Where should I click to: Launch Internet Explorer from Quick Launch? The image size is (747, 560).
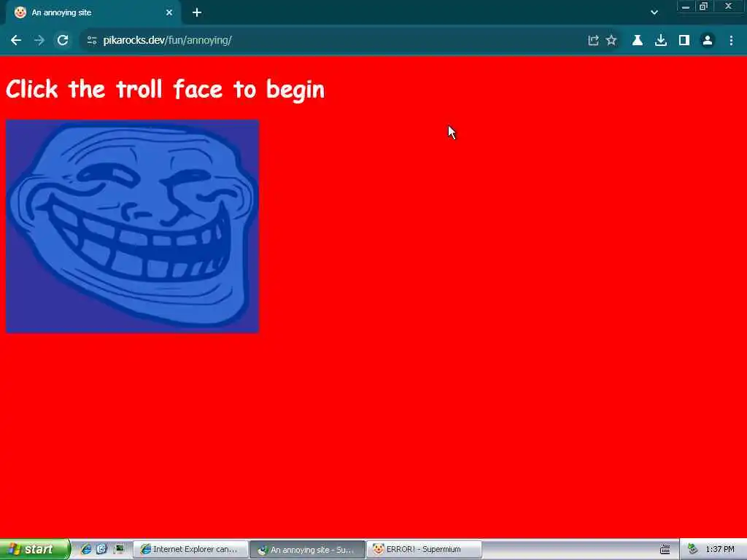86,549
